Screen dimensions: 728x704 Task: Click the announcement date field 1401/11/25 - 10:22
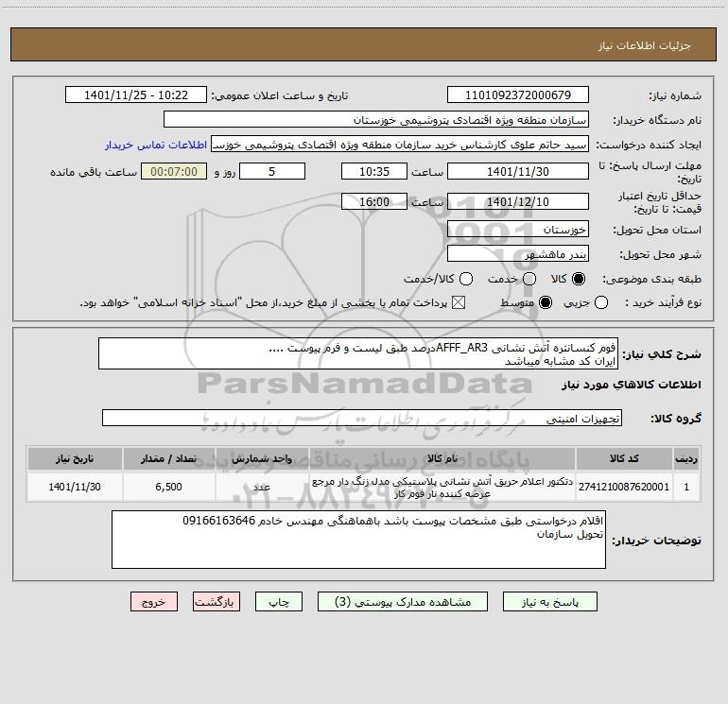tap(136, 95)
